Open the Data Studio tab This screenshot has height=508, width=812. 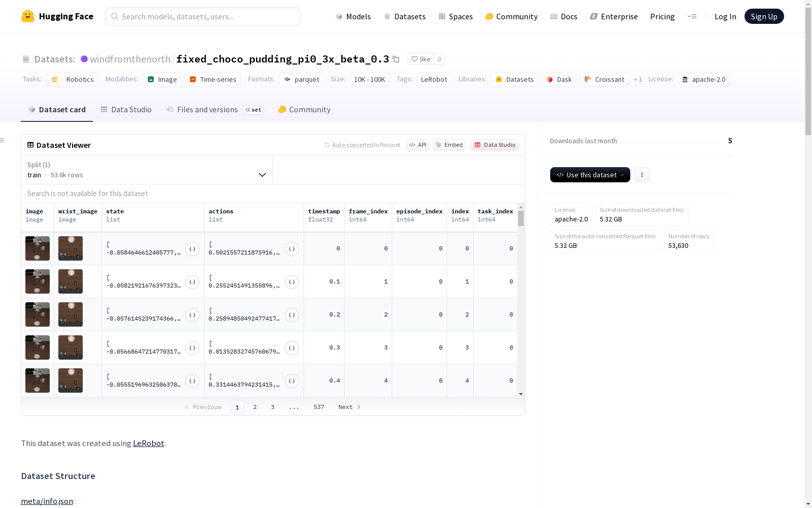click(x=126, y=110)
